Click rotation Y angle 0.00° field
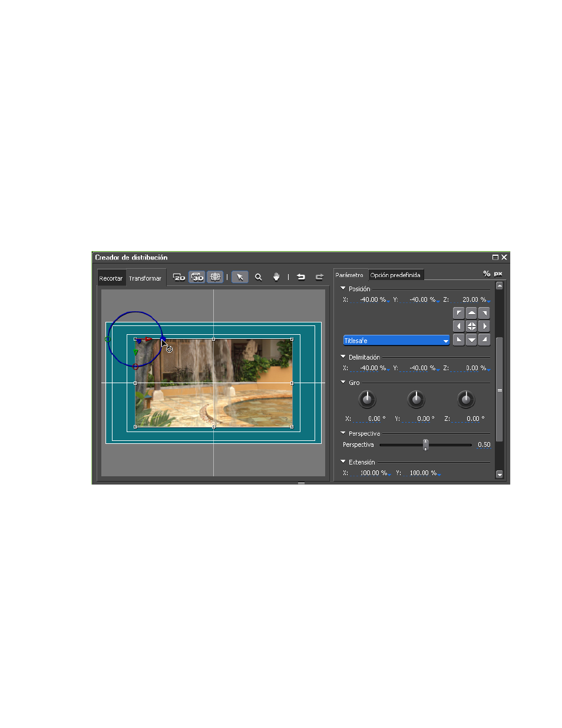Image resolution: width=562 pixels, height=728 pixels. click(x=419, y=419)
